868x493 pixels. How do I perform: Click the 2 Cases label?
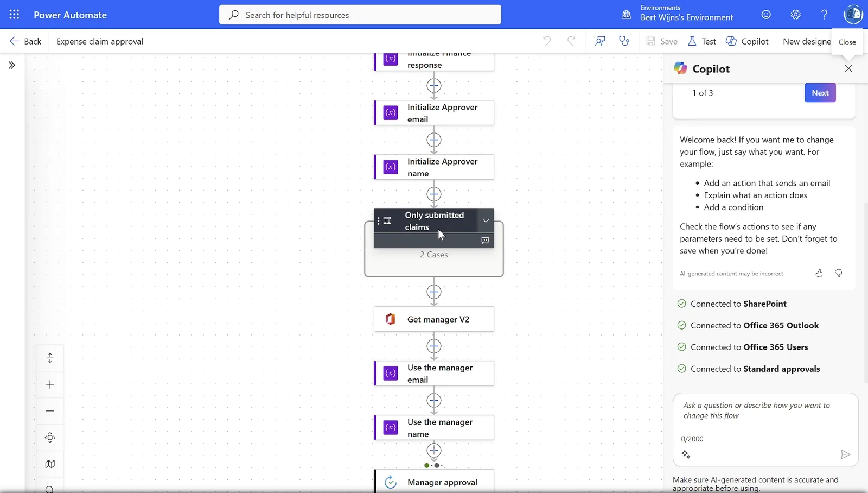pyautogui.click(x=433, y=255)
